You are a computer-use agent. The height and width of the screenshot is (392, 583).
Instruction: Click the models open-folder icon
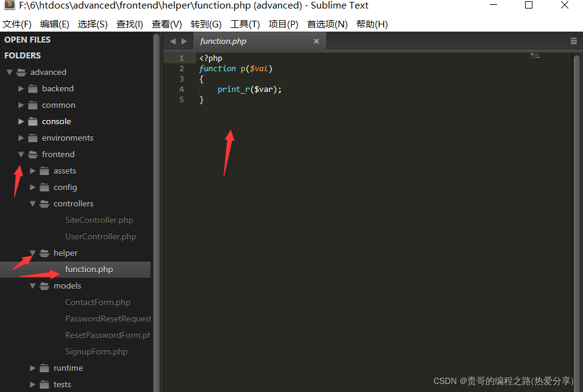click(x=44, y=285)
